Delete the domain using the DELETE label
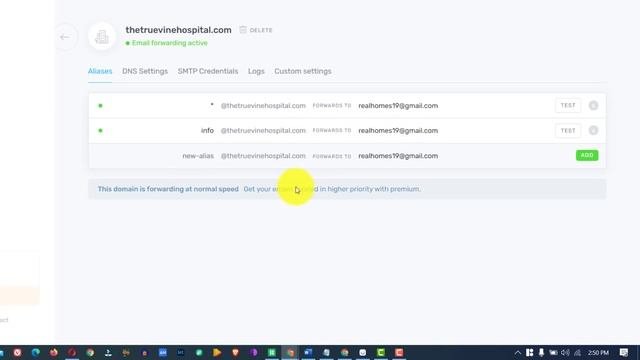 tap(261, 30)
